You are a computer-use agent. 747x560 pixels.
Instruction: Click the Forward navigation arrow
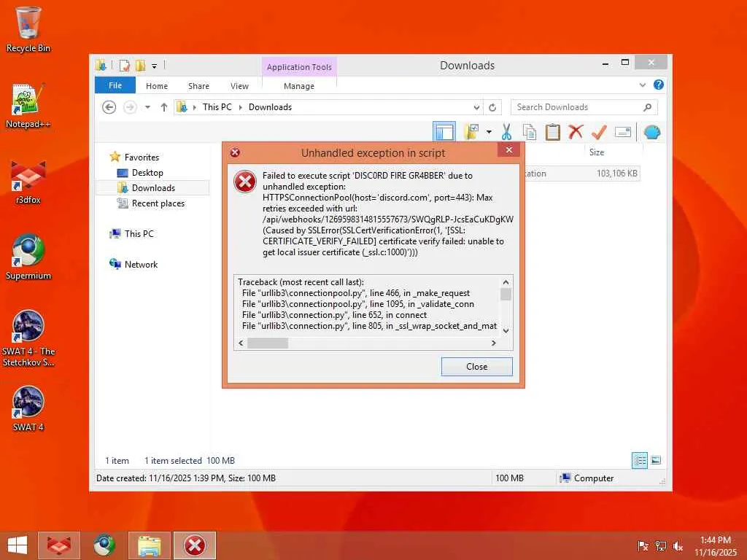[130, 107]
